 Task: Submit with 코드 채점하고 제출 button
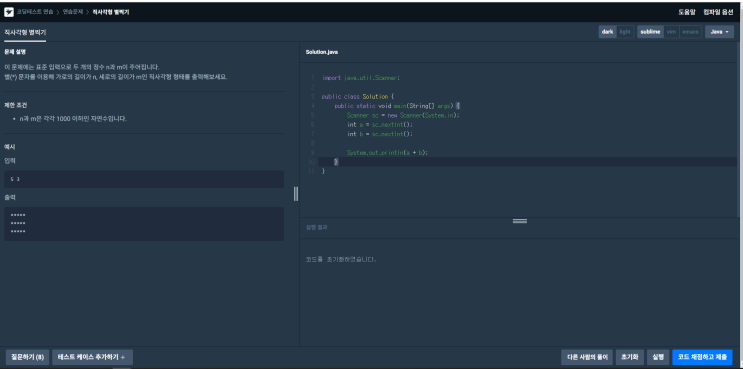coord(702,357)
